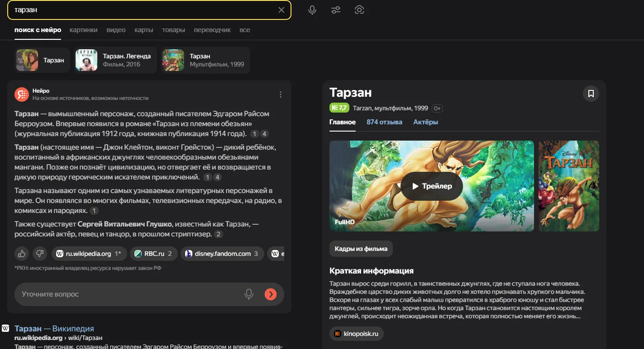This screenshot has width=644, height=349.
Task: Open the disney.fandom.com source chip
Action: click(x=222, y=254)
